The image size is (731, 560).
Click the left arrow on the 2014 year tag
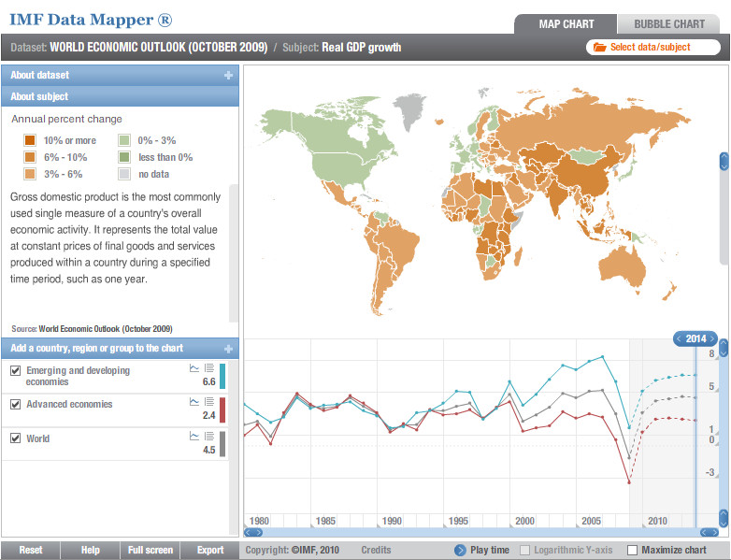pyautogui.click(x=679, y=338)
